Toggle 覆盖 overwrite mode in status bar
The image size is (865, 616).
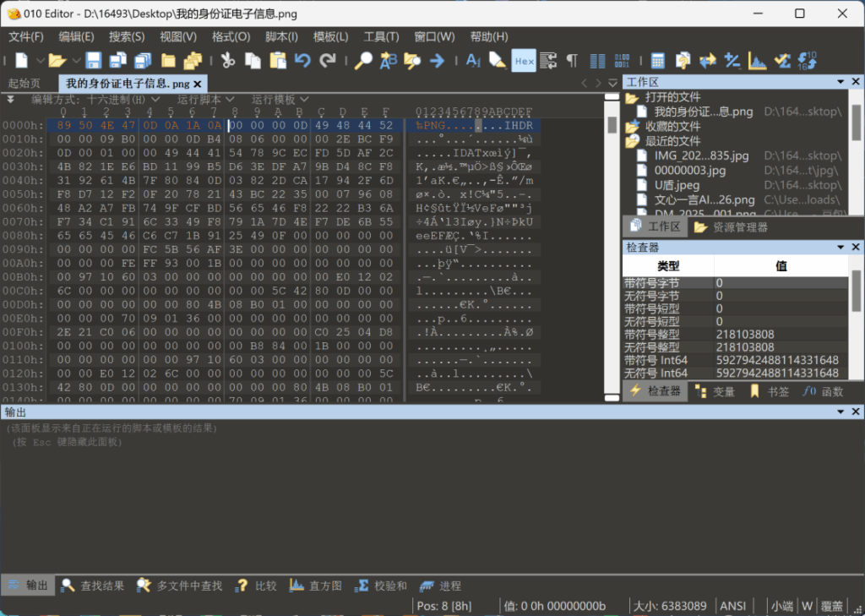833,606
